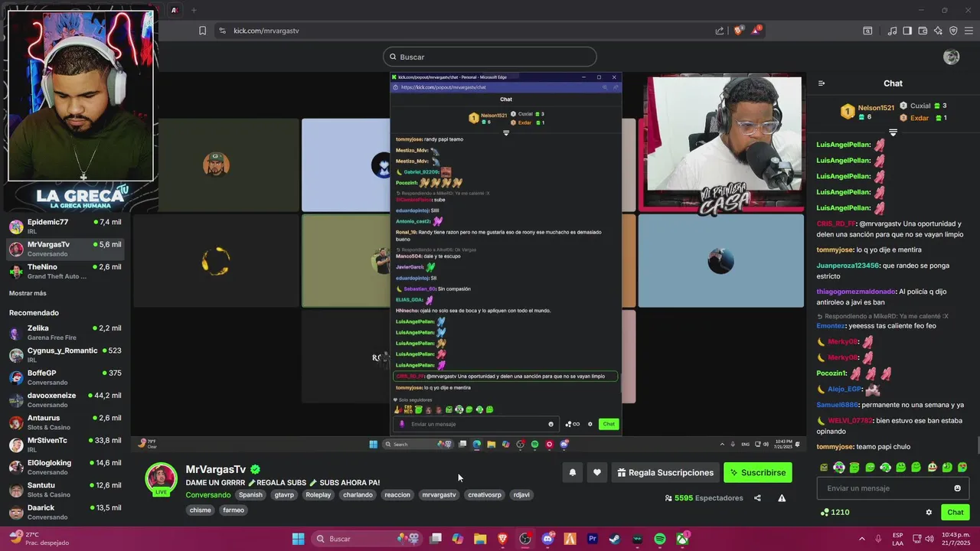Open Copilot icon on taskbar

(458, 539)
